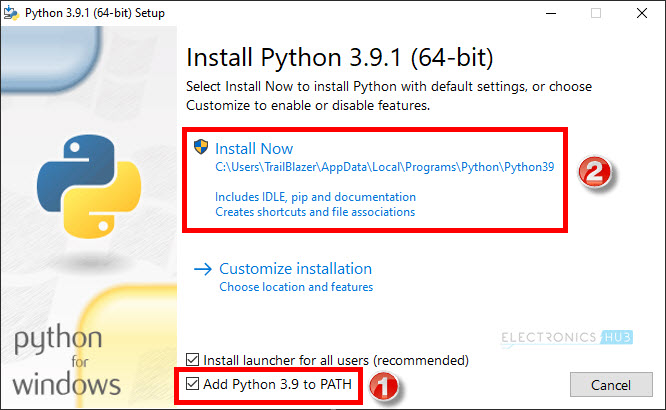Image resolution: width=666 pixels, height=410 pixels.
Task: Close the Python Setup window
Action: (641, 14)
